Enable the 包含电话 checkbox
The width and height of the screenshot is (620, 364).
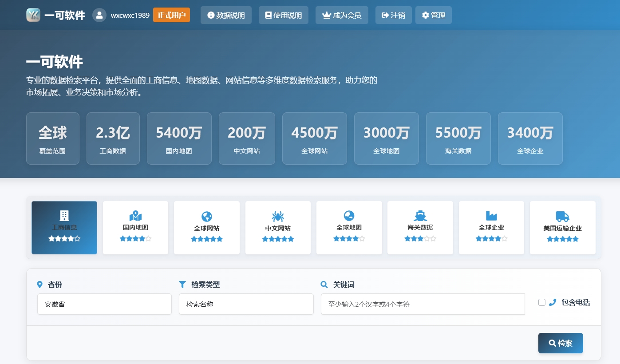[542, 302]
